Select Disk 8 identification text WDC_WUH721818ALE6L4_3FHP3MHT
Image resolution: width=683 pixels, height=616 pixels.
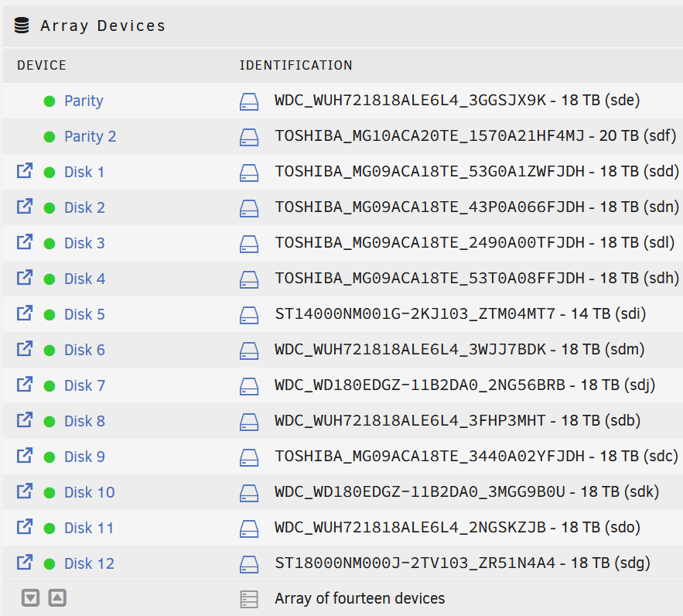(410, 420)
